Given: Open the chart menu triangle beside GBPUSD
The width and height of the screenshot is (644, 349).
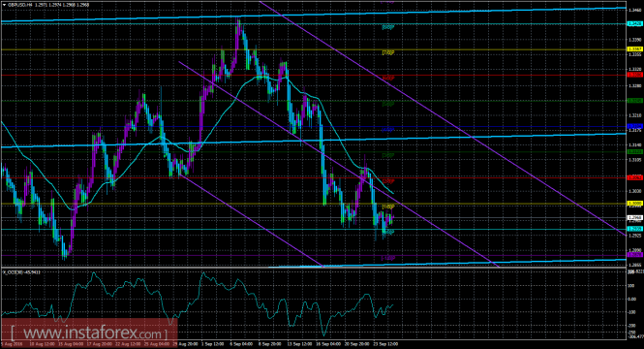Looking at the screenshot, I should 3,5.
